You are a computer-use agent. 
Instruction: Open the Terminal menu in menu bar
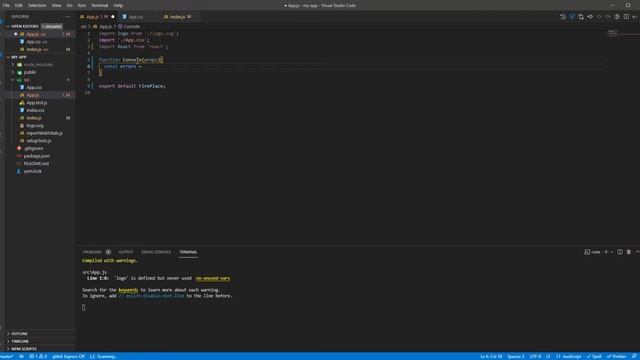[100, 5]
